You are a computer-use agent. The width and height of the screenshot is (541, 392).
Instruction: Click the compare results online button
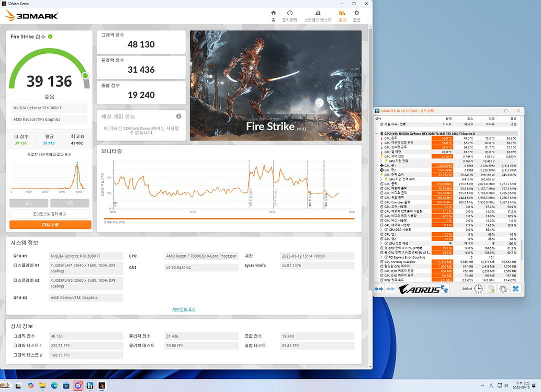click(x=49, y=214)
